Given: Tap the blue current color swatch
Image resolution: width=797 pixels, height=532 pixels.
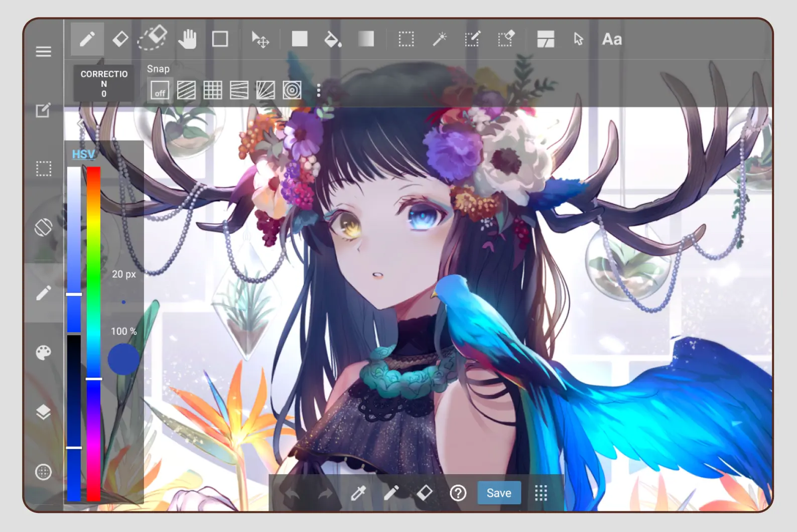Looking at the screenshot, I should [x=123, y=359].
